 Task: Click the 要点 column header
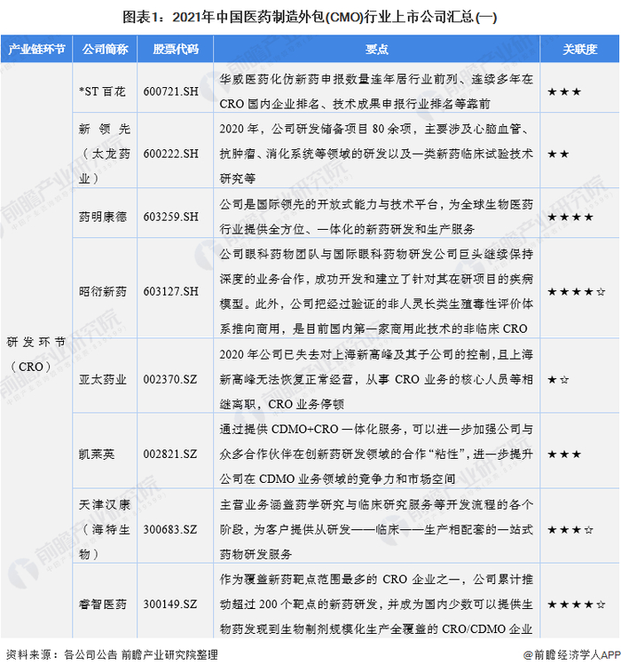[x=377, y=50]
